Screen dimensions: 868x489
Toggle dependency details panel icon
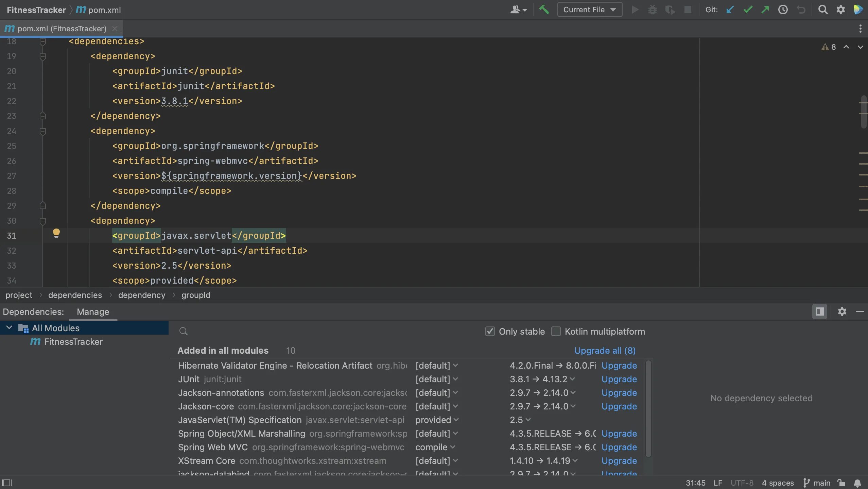coord(819,311)
